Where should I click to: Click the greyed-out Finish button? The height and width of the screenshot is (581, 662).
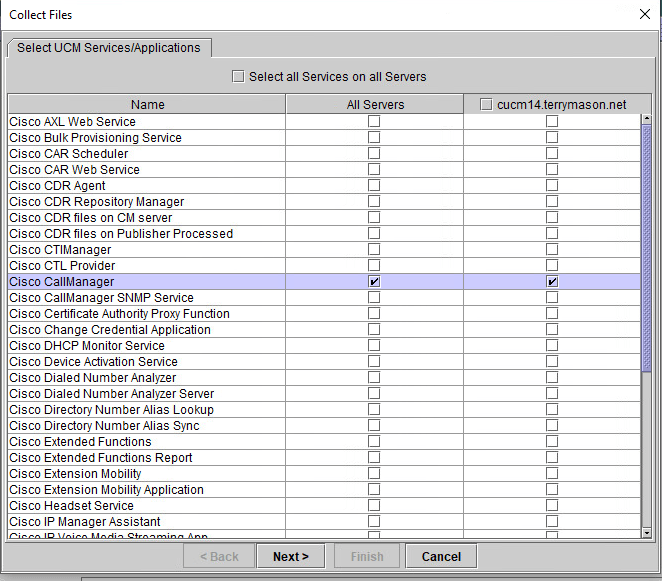(367, 557)
